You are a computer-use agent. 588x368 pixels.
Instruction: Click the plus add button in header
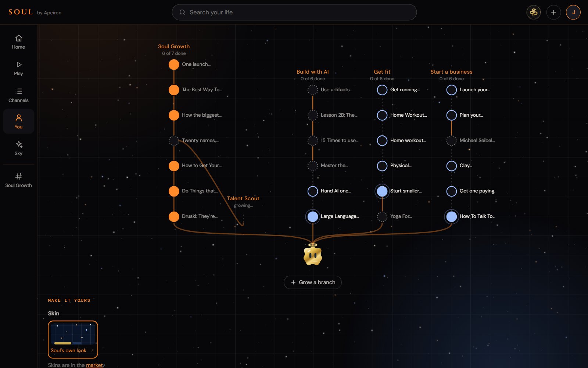(553, 12)
